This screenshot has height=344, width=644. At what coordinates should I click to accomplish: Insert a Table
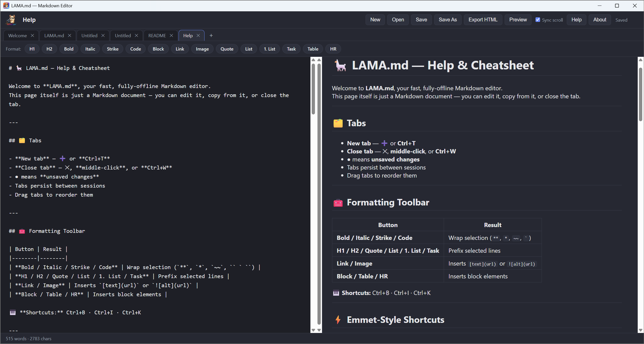313,49
